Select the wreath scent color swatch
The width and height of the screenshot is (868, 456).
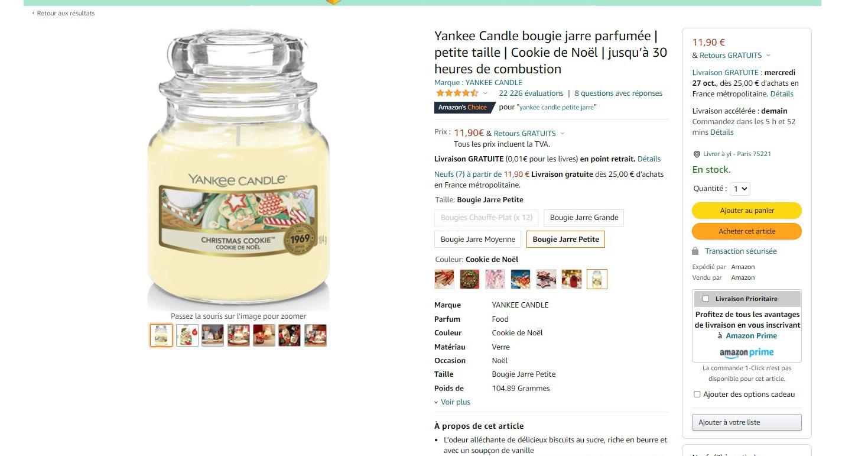(470, 279)
